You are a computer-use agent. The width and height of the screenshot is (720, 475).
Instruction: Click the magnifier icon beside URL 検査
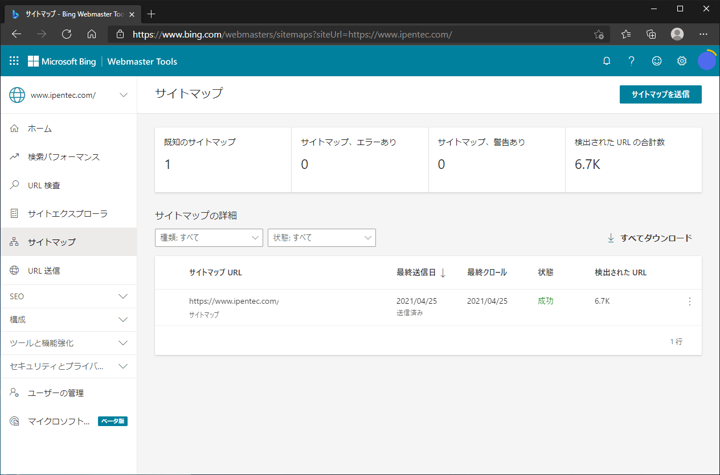(14, 185)
